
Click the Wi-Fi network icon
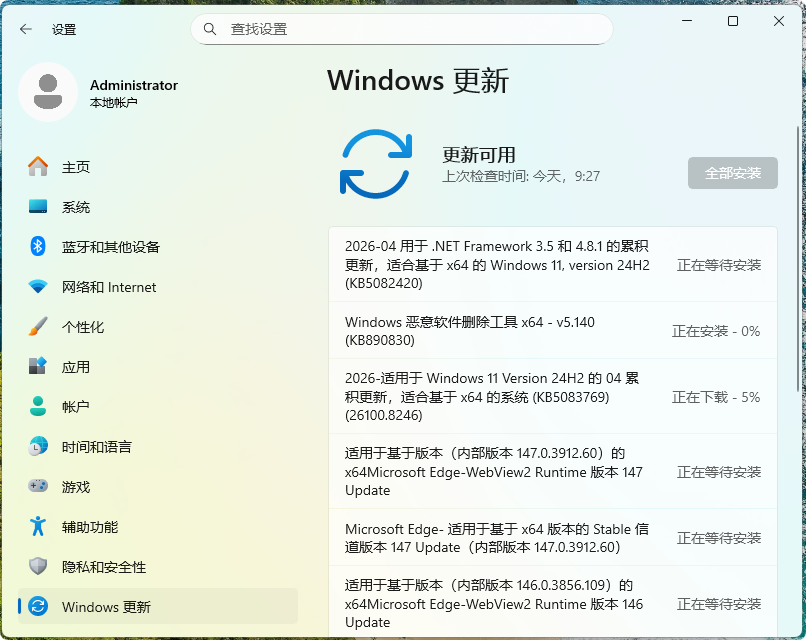coord(38,286)
